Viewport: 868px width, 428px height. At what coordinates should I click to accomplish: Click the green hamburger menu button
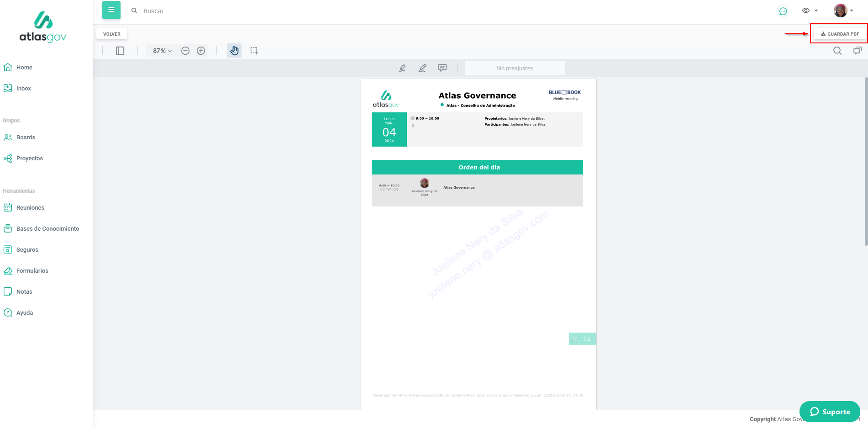(x=111, y=10)
